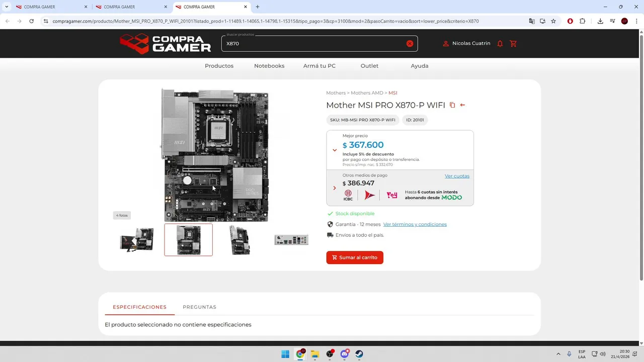
Task: Copy product name with copy icon
Action: pyautogui.click(x=452, y=105)
